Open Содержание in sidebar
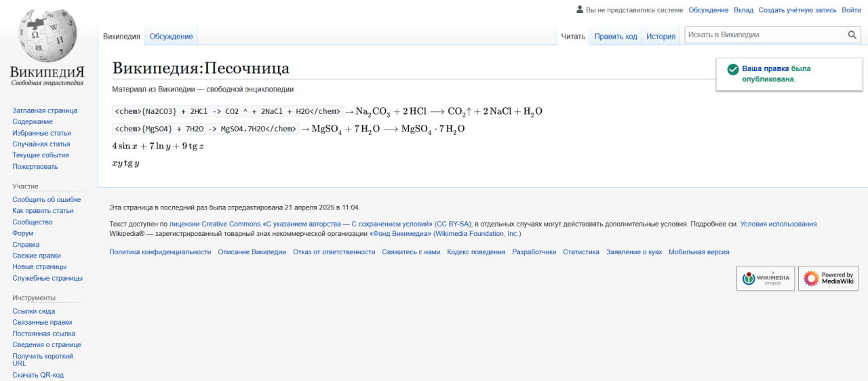868x381 pixels. [x=33, y=121]
